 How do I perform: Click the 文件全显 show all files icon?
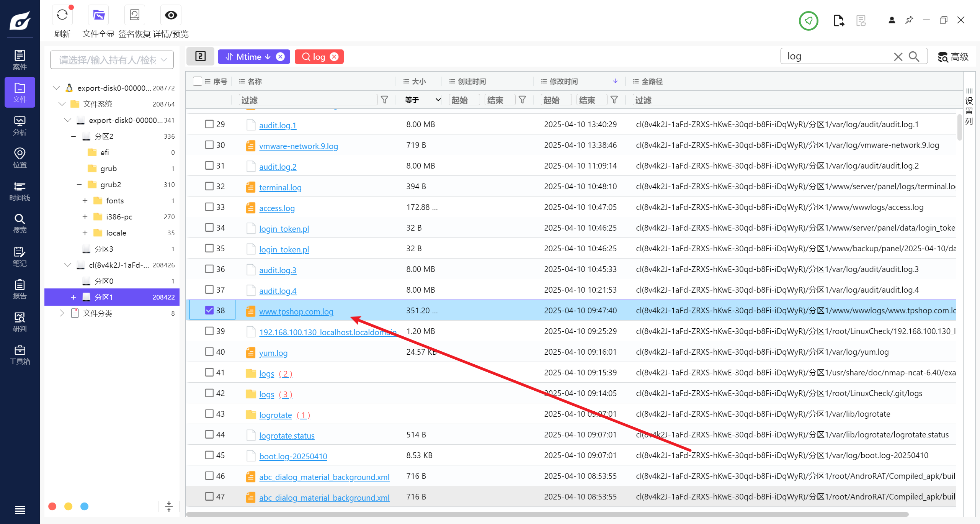coord(98,15)
